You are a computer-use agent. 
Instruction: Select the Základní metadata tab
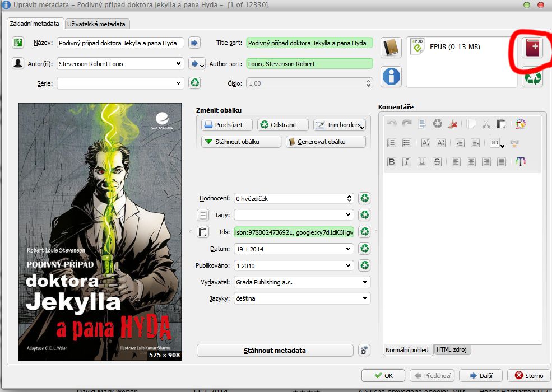35,24
